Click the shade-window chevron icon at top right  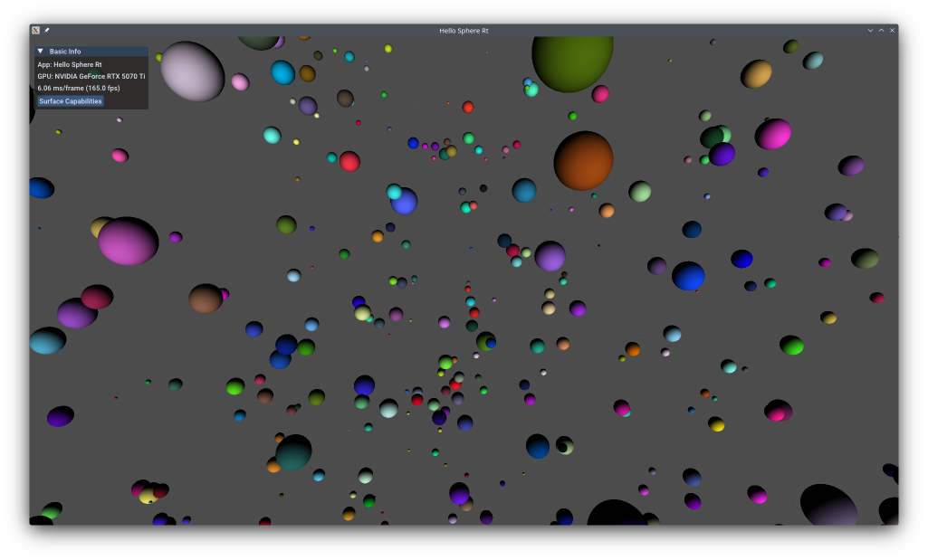(x=870, y=30)
